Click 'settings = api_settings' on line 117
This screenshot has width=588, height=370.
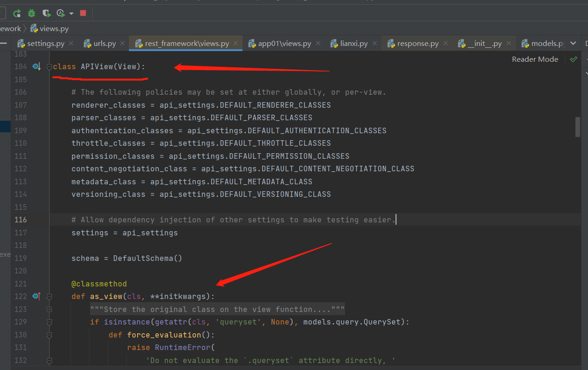124,233
